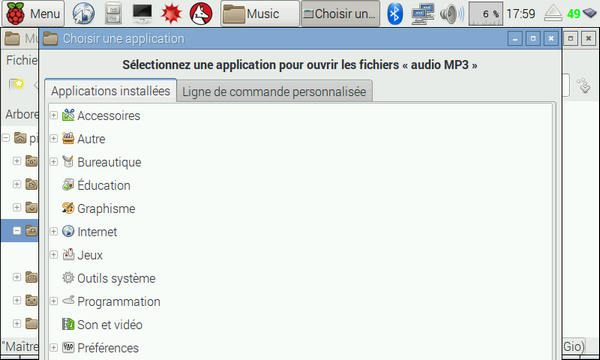This screenshot has height=360, width=600.
Task: Open the network connections tray icon
Action: (422, 13)
